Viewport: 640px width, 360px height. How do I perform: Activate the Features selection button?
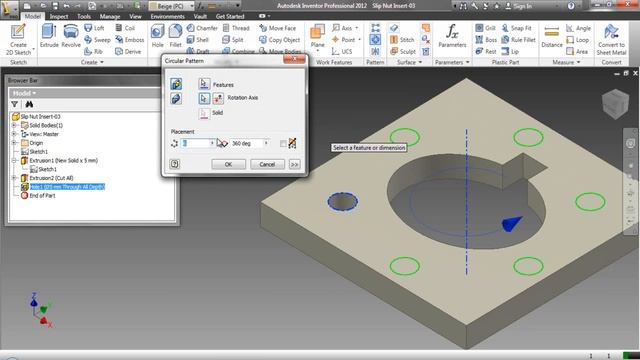[204, 84]
